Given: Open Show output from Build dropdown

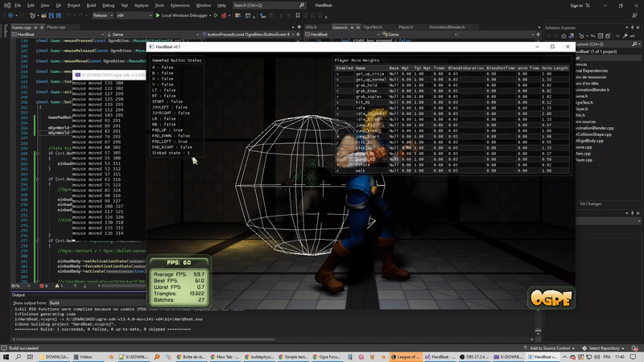Looking at the screenshot, I should [x=97, y=303].
